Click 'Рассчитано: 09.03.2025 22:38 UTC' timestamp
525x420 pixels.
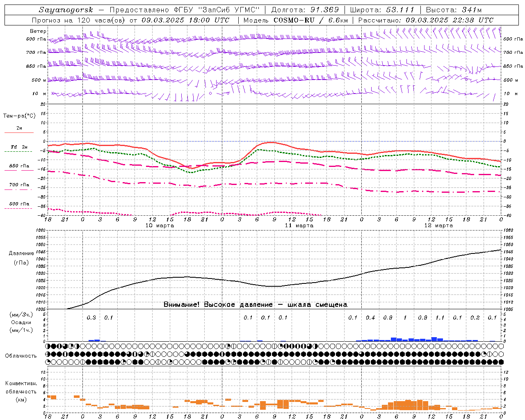(x=426, y=20)
